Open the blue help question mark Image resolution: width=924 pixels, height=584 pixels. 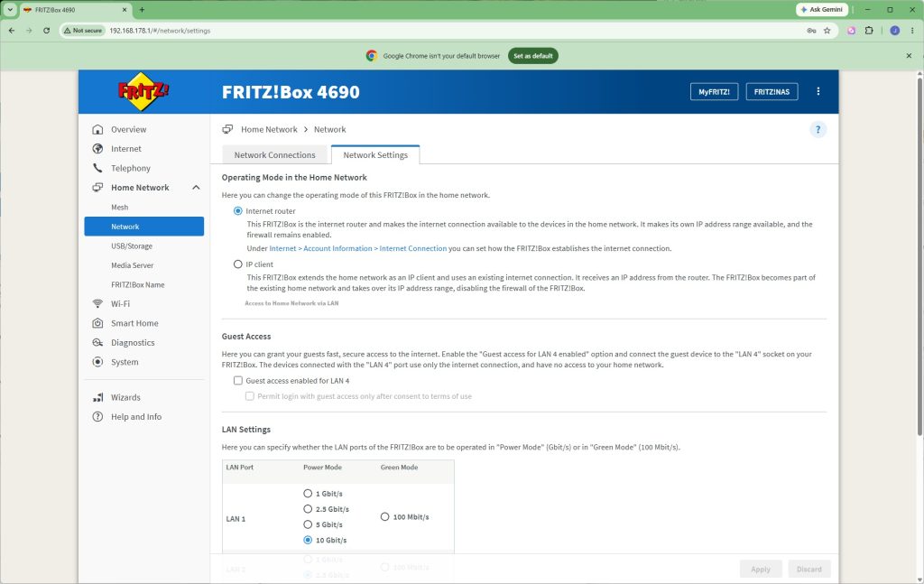818,130
